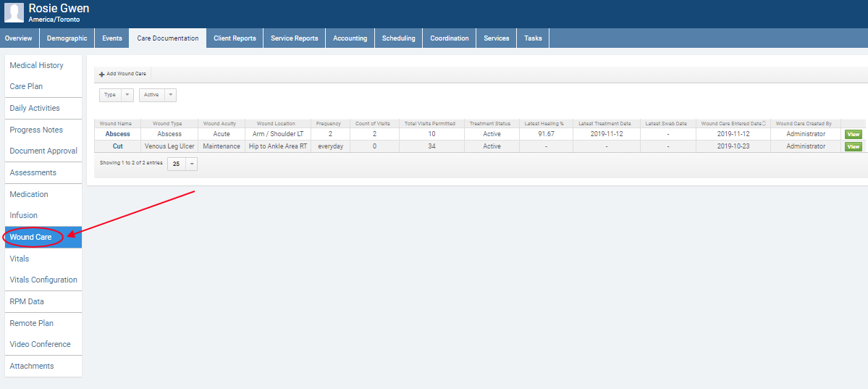Image resolution: width=868 pixels, height=389 pixels.
Task: Open the Abscess wound name link
Action: click(x=118, y=134)
